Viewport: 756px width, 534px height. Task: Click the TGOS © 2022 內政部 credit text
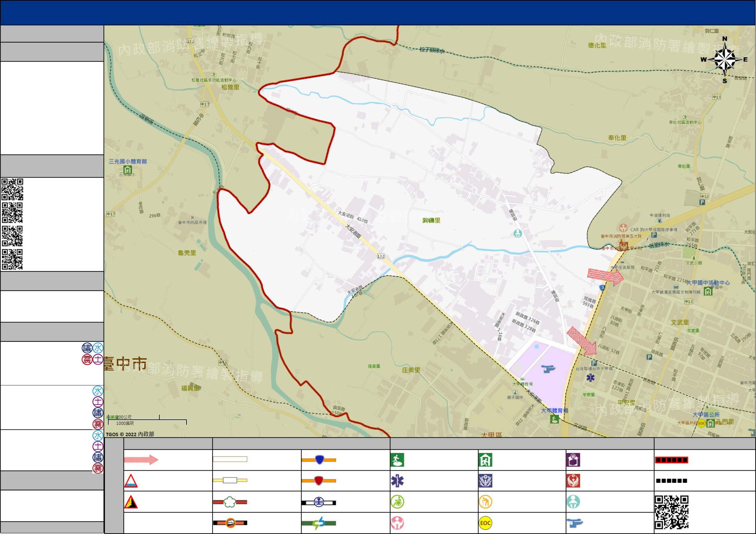[x=130, y=434]
